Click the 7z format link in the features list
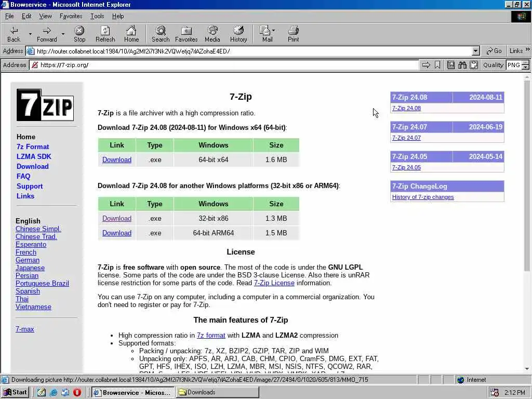Screen dimensions: 532x399 point(211,335)
